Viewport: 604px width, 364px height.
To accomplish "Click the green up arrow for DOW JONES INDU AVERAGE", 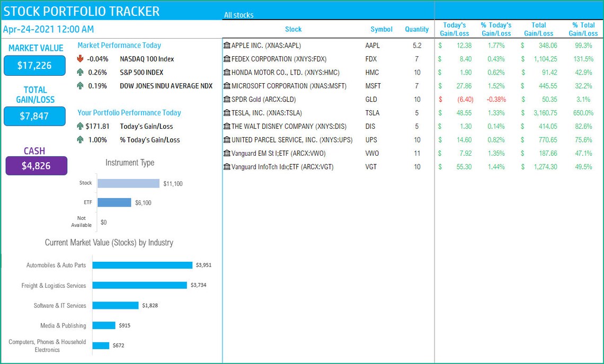I will point(80,86).
